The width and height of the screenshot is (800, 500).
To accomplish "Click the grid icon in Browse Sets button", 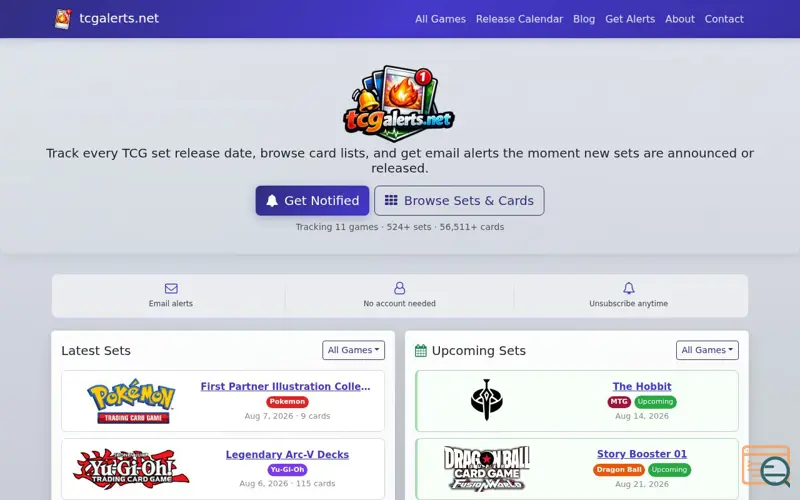I will 391,200.
